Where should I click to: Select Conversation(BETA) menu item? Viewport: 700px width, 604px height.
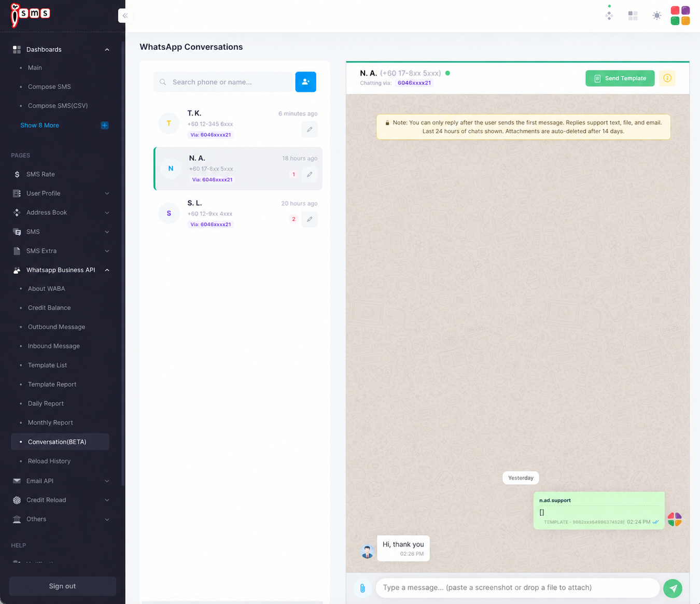coord(60,442)
